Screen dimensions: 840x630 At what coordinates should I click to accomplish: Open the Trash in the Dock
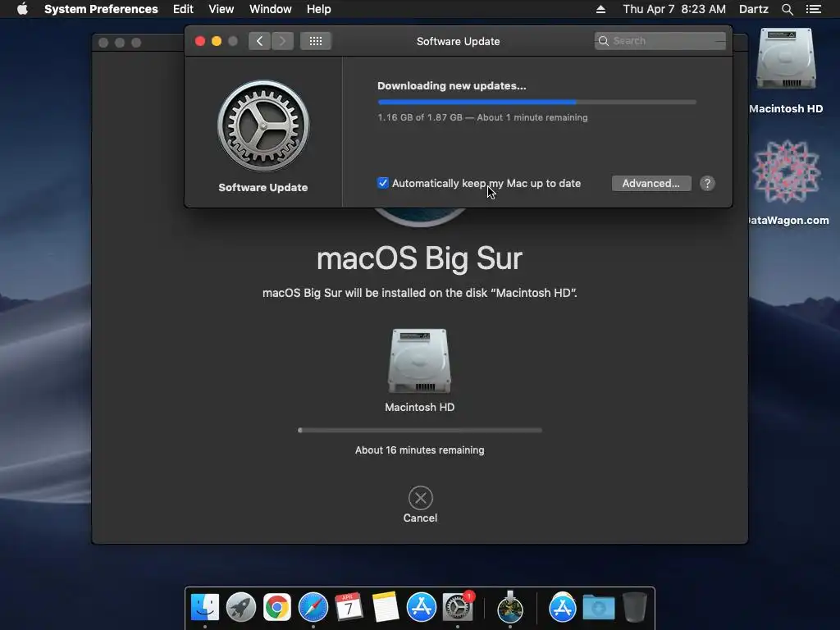pyautogui.click(x=634, y=608)
